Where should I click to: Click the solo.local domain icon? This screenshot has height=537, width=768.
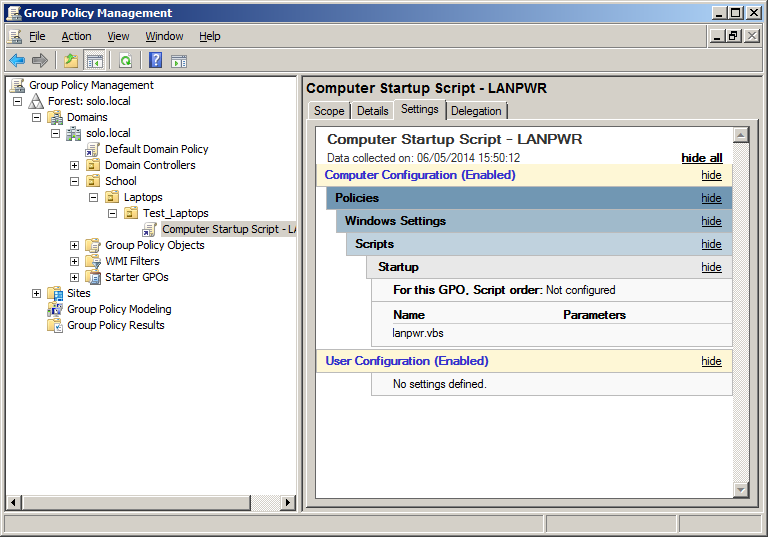point(74,133)
